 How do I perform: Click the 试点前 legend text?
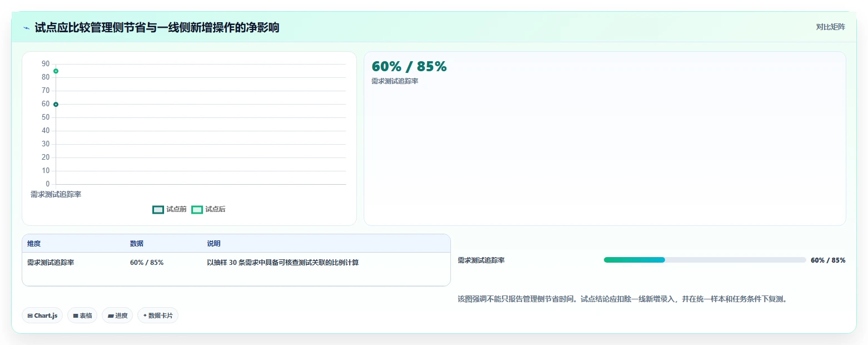click(176, 210)
